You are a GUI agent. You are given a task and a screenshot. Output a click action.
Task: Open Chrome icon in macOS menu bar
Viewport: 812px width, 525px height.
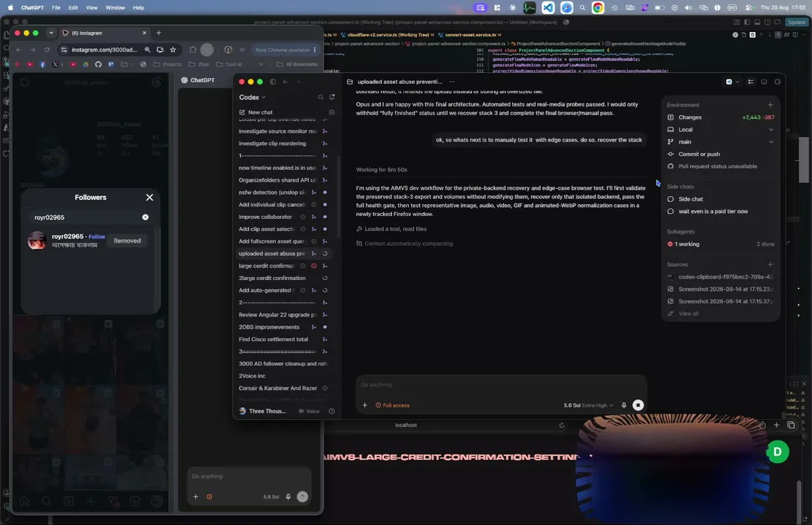pyautogui.click(x=598, y=8)
